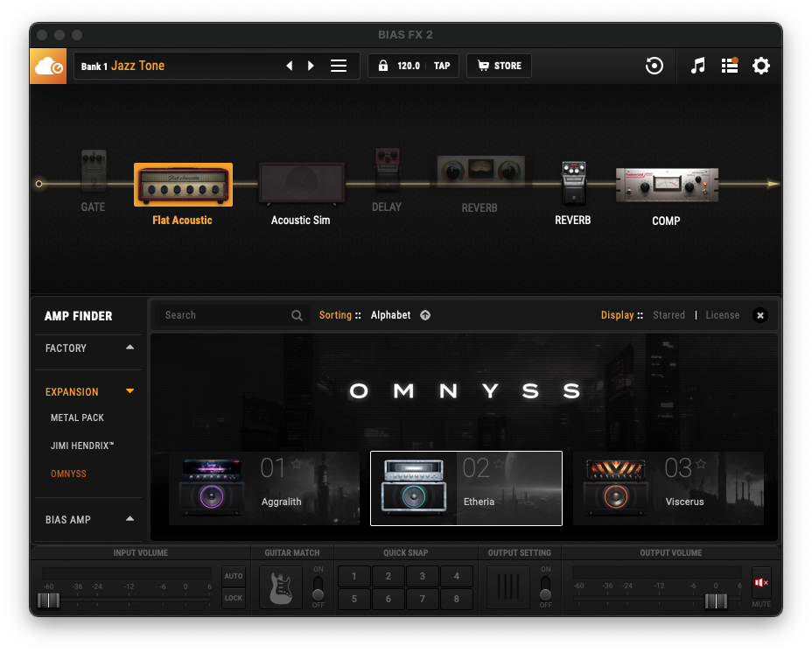Viewport: 812px width, 653px height.
Task: Mute the output with speaker icon
Action: tap(760, 583)
